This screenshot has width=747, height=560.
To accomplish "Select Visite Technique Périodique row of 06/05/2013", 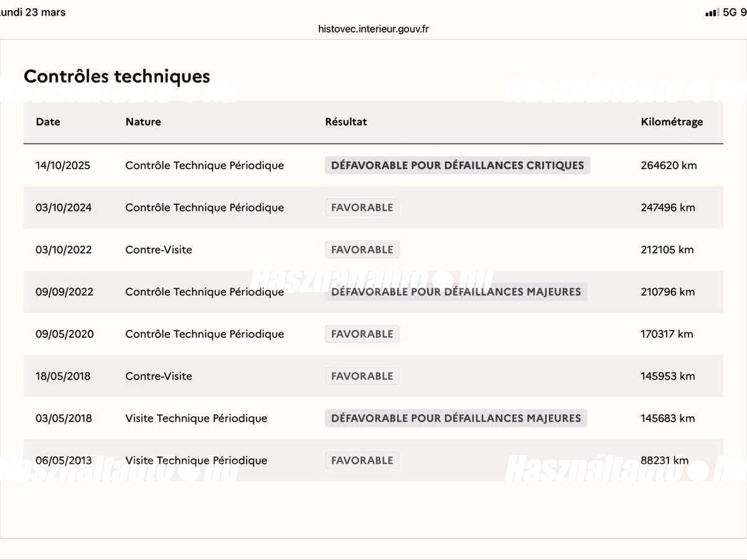I will click(374, 460).
